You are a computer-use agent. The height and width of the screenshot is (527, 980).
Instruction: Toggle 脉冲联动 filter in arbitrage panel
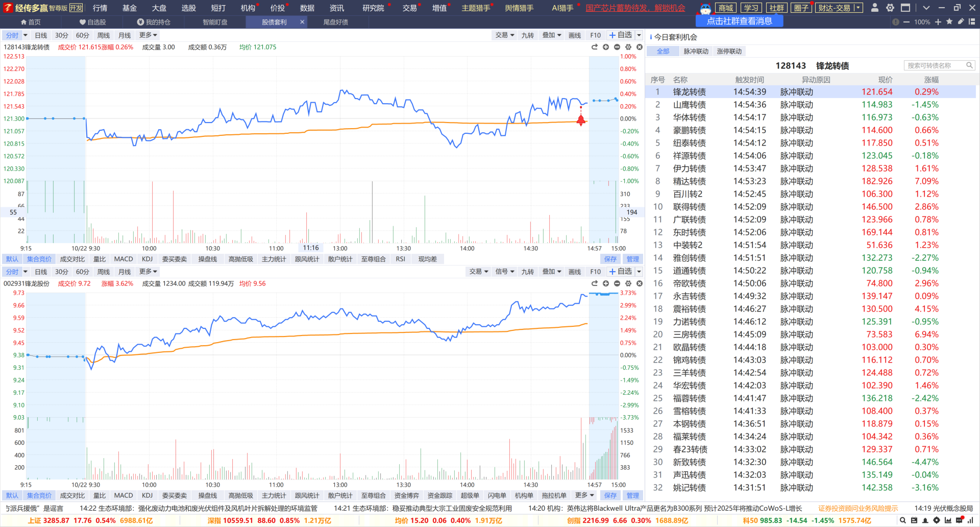[x=696, y=51]
